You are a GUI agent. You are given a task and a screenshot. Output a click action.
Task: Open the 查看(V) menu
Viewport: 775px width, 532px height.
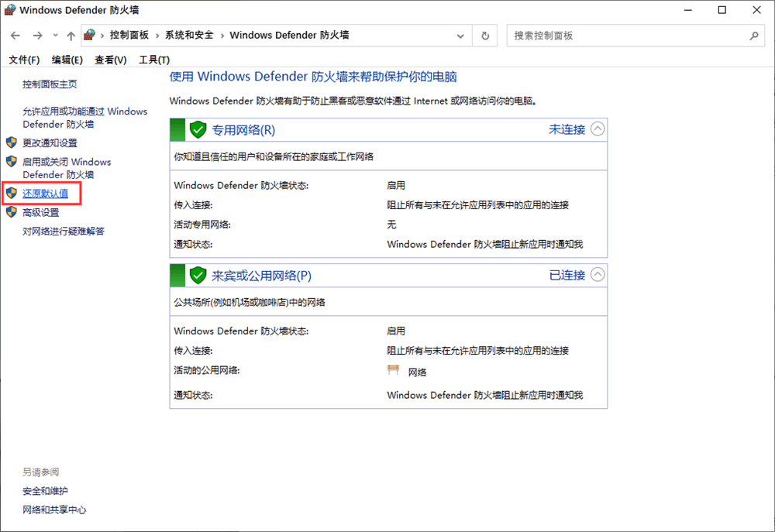tap(108, 59)
